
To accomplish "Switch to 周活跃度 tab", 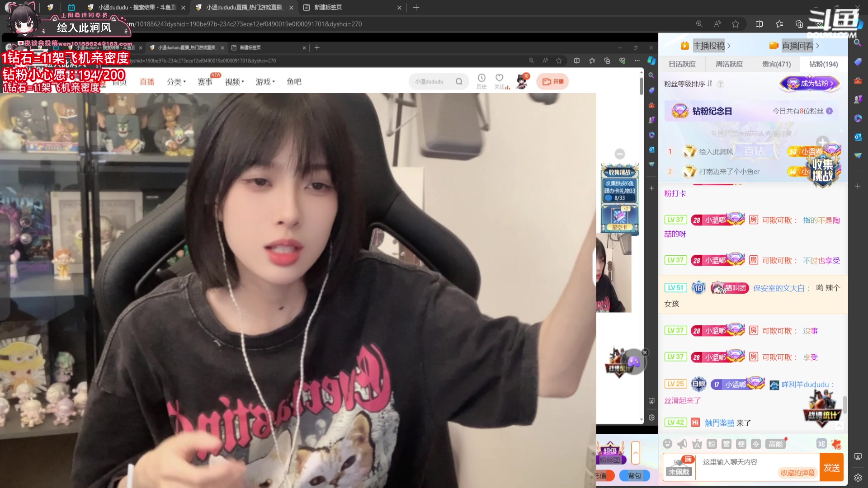I will click(x=729, y=64).
